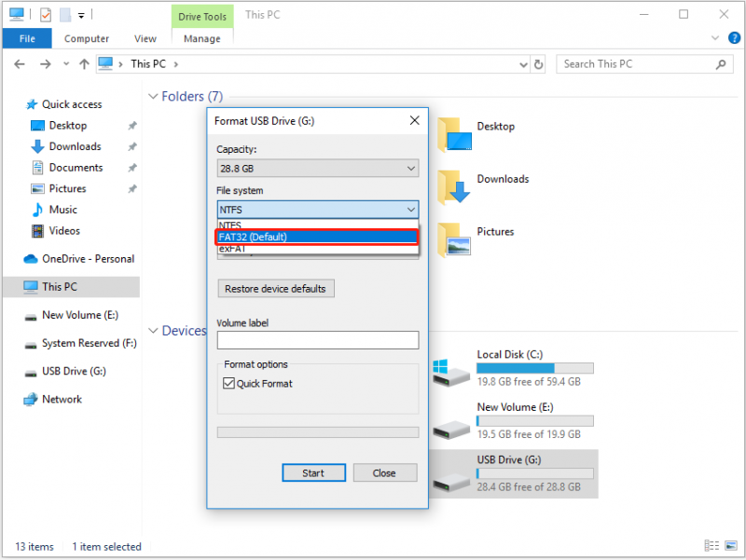Image resolution: width=746 pixels, height=560 pixels.
Task: Click Restore device defaults
Action: pos(276,289)
